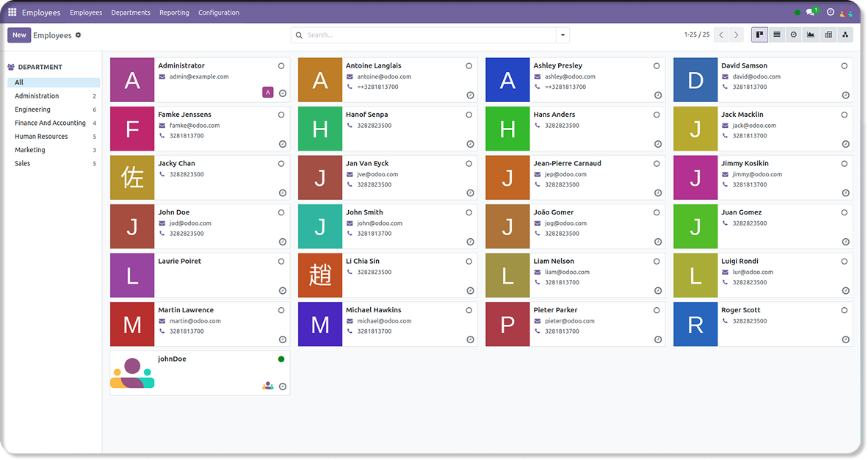Open the gear actions menu beside Employees
This screenshot has height=460, width=868.
pyautogui.click(x=79, y=35)
